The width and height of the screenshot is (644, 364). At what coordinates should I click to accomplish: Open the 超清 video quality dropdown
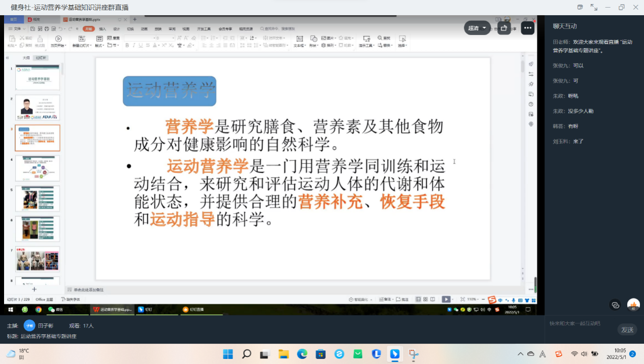pos(477,28)
